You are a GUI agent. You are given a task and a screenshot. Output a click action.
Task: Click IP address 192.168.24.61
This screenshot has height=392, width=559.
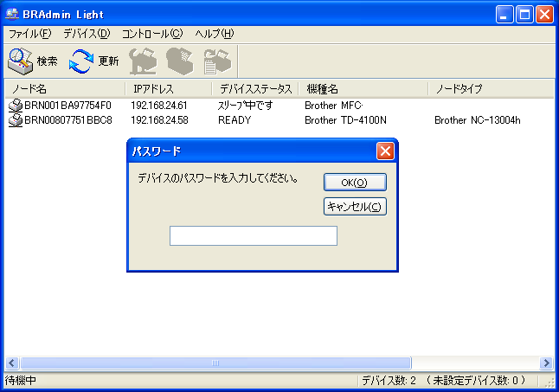coord(159,106)
